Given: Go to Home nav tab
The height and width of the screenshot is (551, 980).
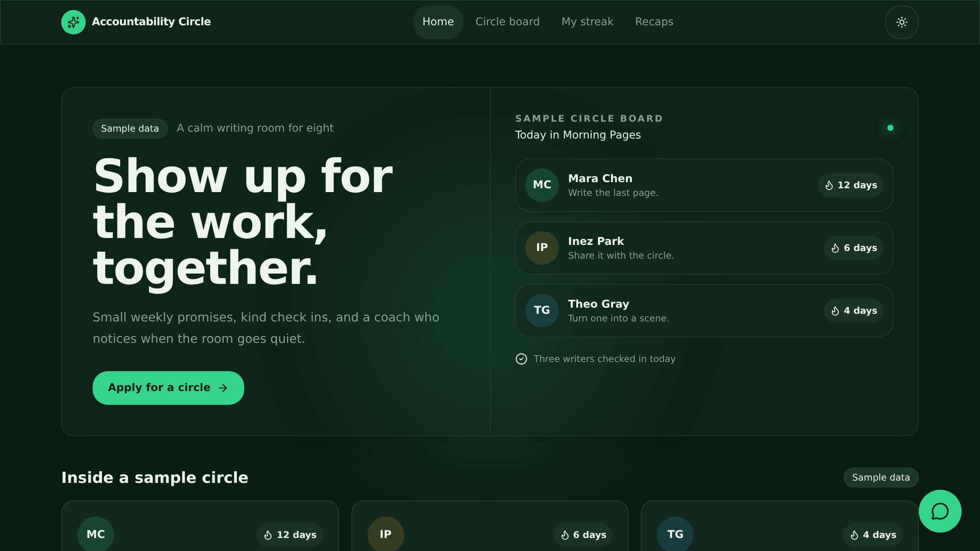Looking at the screenshot, I should [x=438, y=22].
